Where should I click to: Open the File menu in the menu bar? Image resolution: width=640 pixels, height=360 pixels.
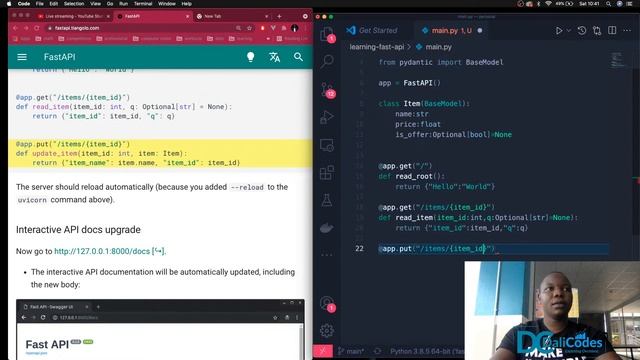[x=40, y=4]
